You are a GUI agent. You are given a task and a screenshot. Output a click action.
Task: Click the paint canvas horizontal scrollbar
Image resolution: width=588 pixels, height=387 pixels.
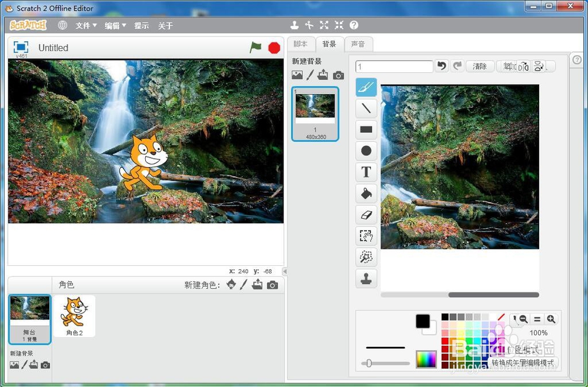coord(493,295)
